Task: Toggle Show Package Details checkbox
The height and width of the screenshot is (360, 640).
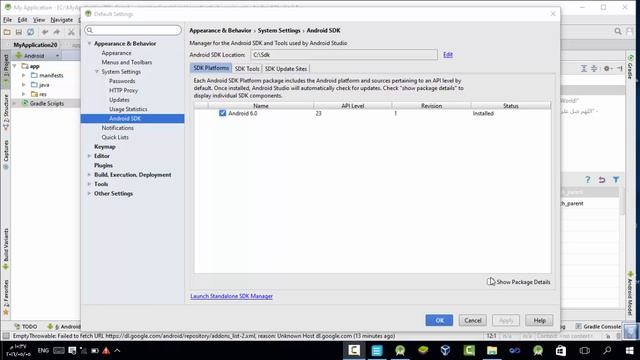Action: pyautogui.click(x=491, y=282)
